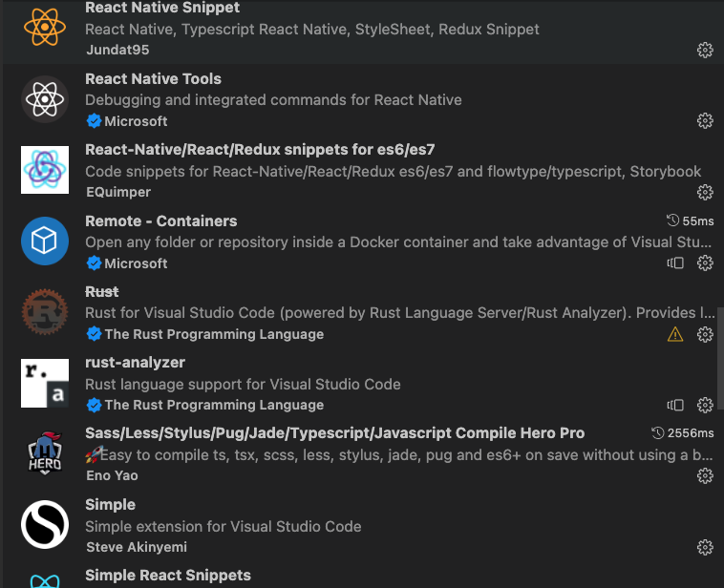Click the rust-analyzer r.a logo
724x588 pixels.
[45, 383]
